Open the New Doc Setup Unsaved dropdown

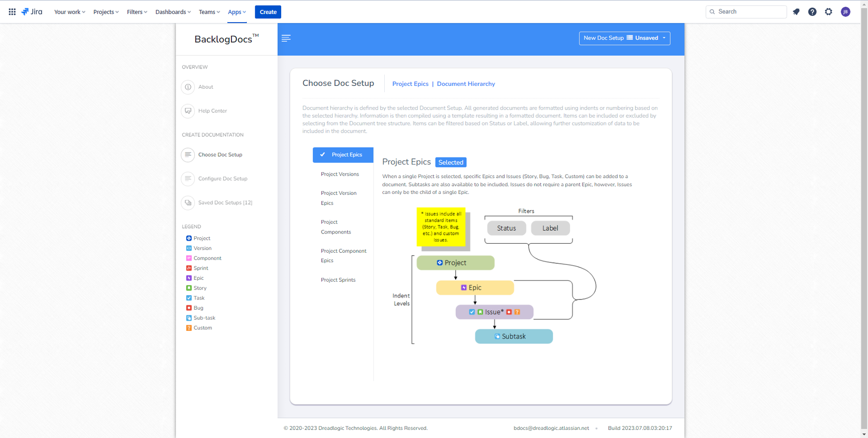(624, 38)
